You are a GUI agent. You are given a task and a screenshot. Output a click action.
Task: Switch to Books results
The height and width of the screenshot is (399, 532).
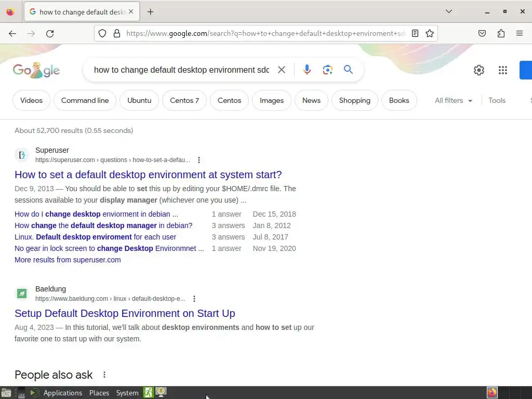tap(399, 100)
